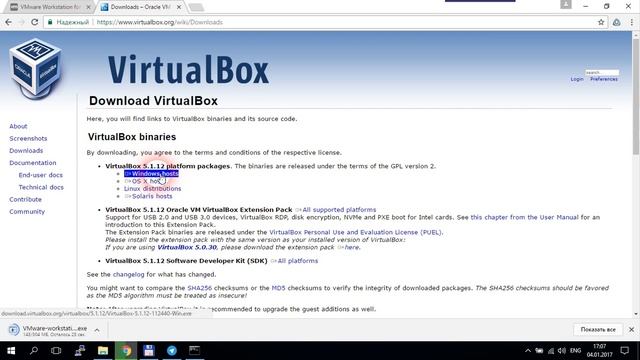Show hidden system tray icons

point(528,351)
